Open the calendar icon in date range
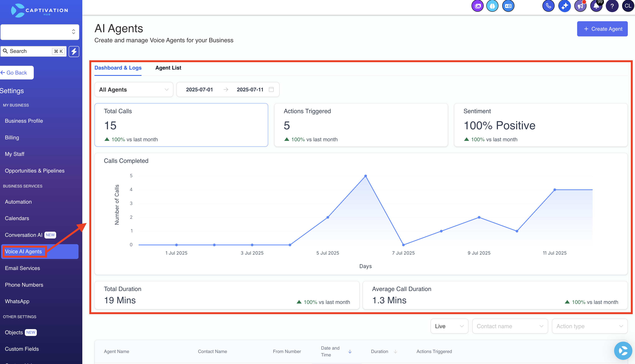The height and width of the screenshot is (364, 635). click(x=271, y=89)
